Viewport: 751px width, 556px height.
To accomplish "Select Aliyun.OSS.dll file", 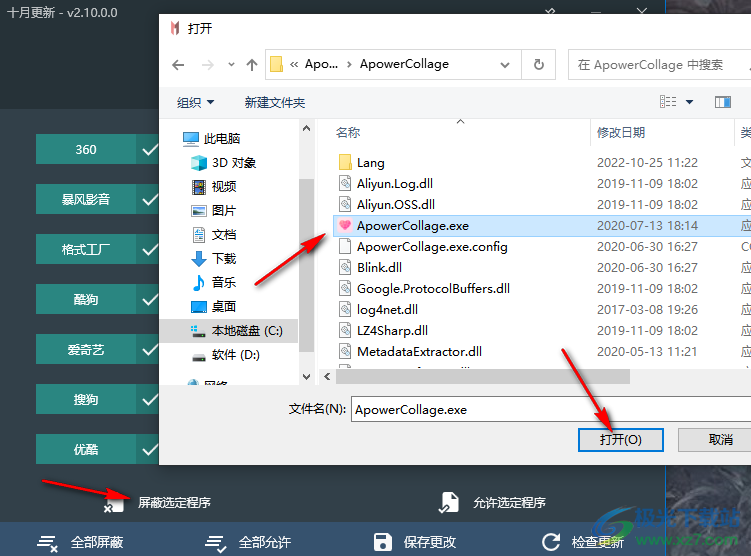I will (x=387, y=204).
